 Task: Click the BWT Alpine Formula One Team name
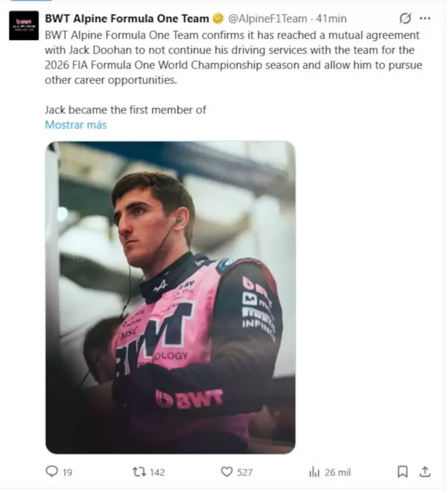pos(127,19)
